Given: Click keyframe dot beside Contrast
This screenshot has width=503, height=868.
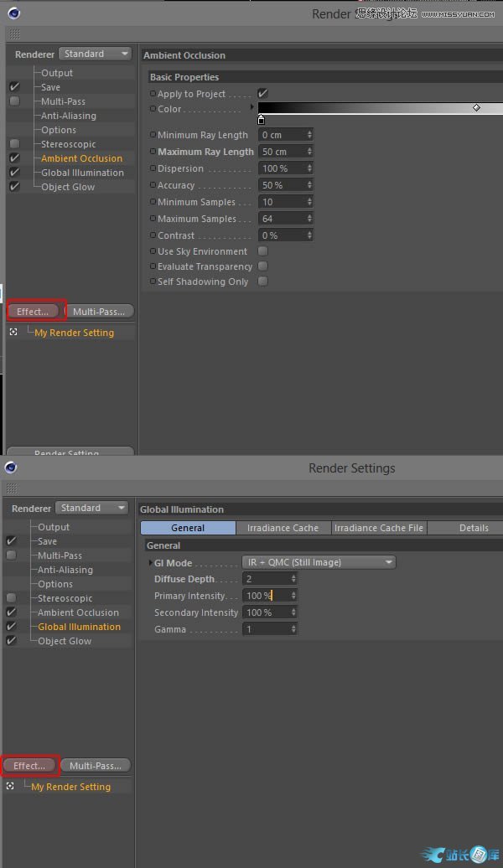Looking at the screenshot, I should (x=153, y=235).
